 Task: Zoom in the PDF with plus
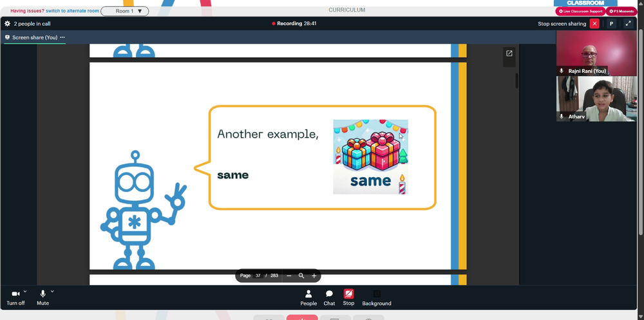click(314, 276)
